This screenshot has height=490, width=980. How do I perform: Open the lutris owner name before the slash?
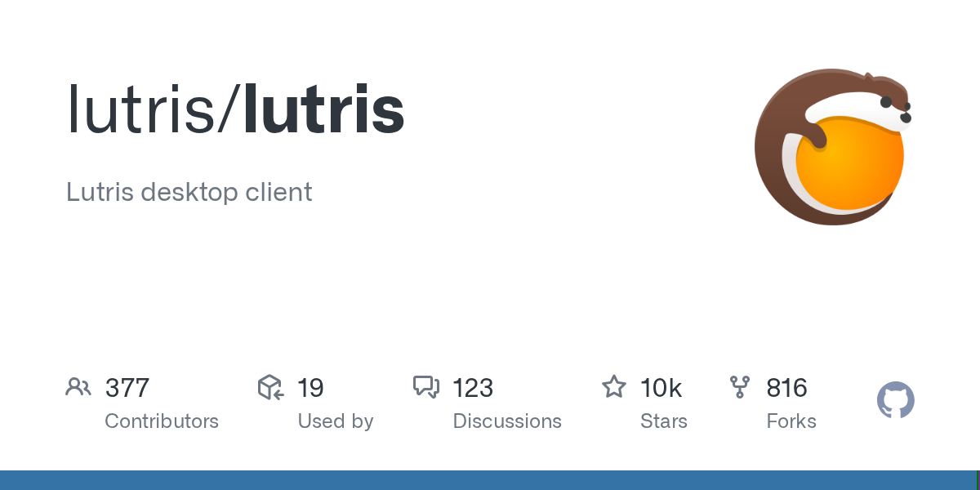(141, 110)
